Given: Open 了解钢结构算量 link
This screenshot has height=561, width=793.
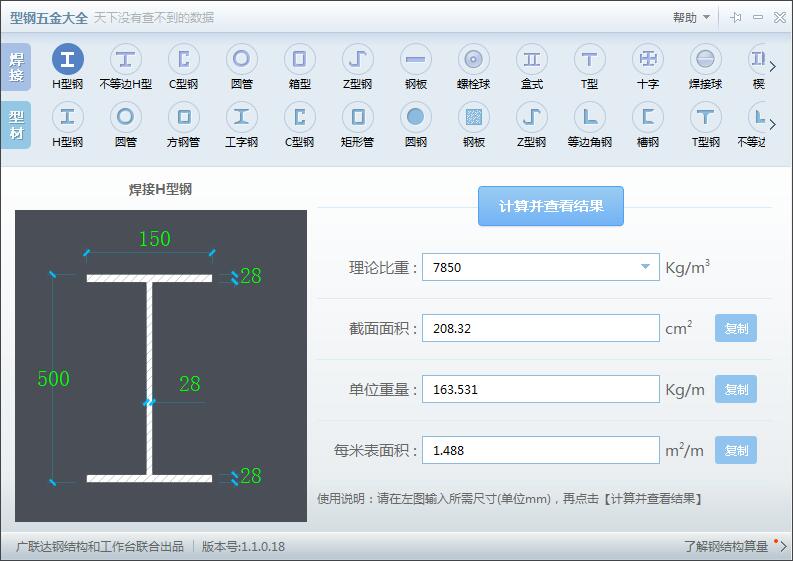Looking at the screenshot, I should tap(726, 546).
